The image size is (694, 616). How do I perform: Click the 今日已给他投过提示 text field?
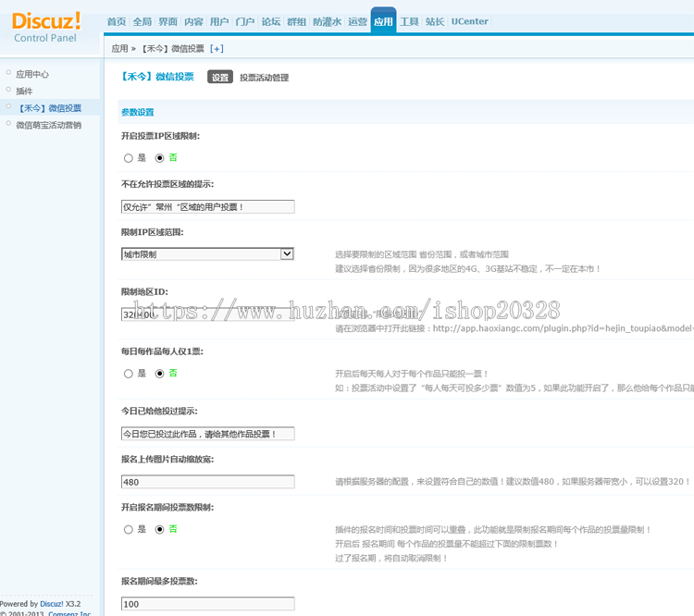[x=208, y=434]
